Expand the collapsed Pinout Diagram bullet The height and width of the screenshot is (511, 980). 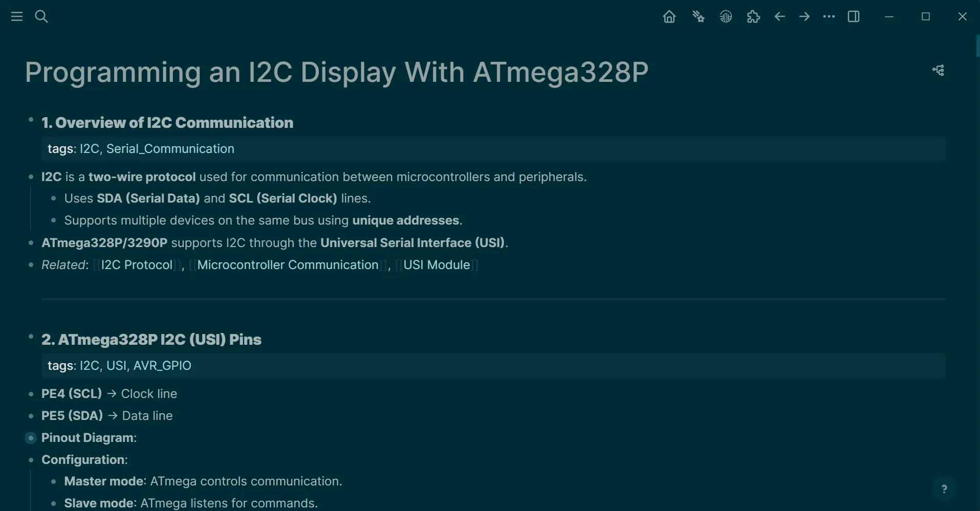click(31, 438)
